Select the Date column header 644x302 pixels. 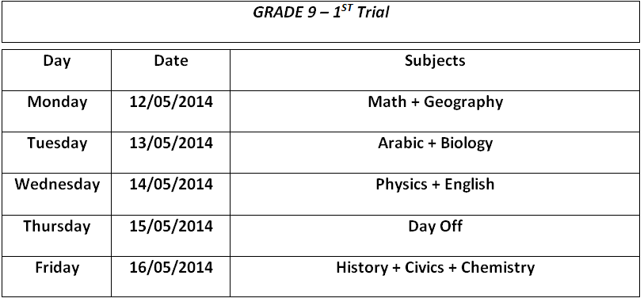171,61
